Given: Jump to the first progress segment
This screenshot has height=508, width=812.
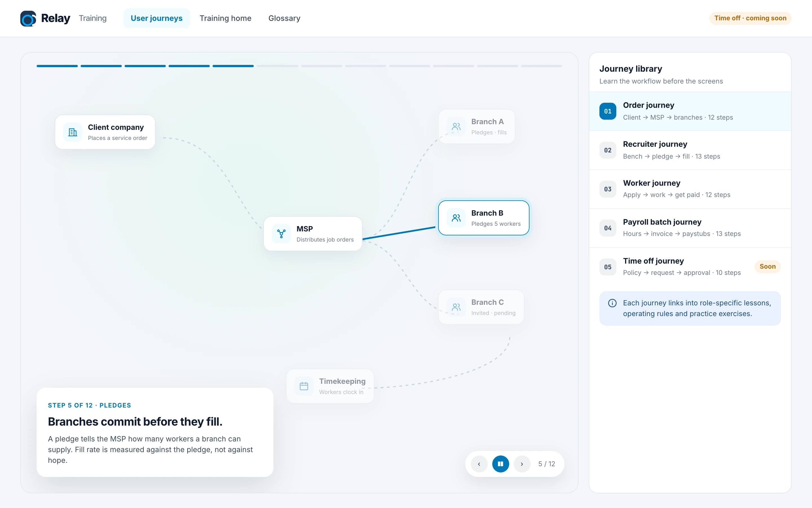Looking at the screenshot, I should coord(57,66).
